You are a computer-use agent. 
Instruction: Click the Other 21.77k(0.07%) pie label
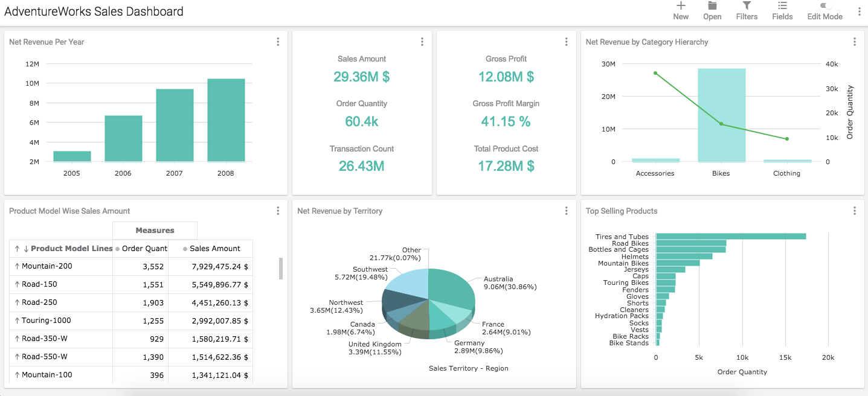tap(396, 254)
